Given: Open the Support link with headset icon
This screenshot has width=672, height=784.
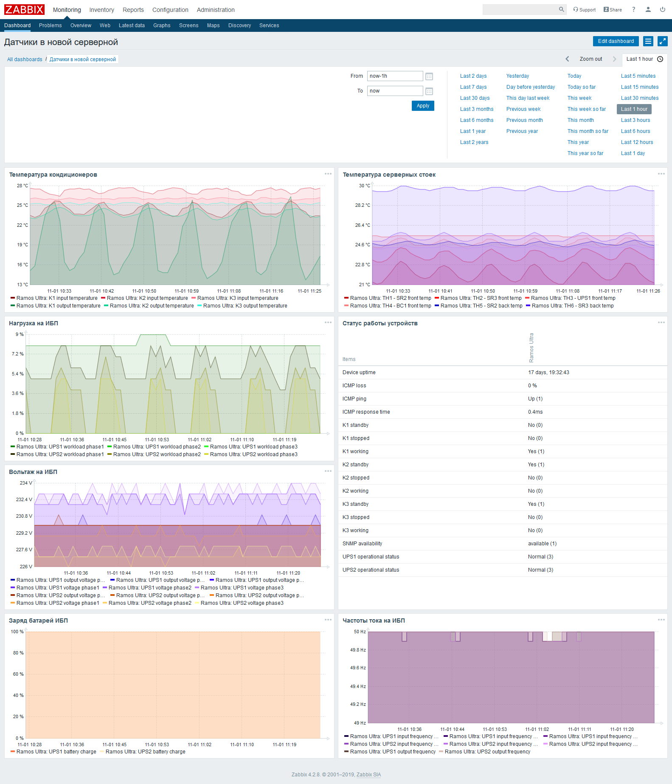Looking at the screenshot, I should point(584,9).
